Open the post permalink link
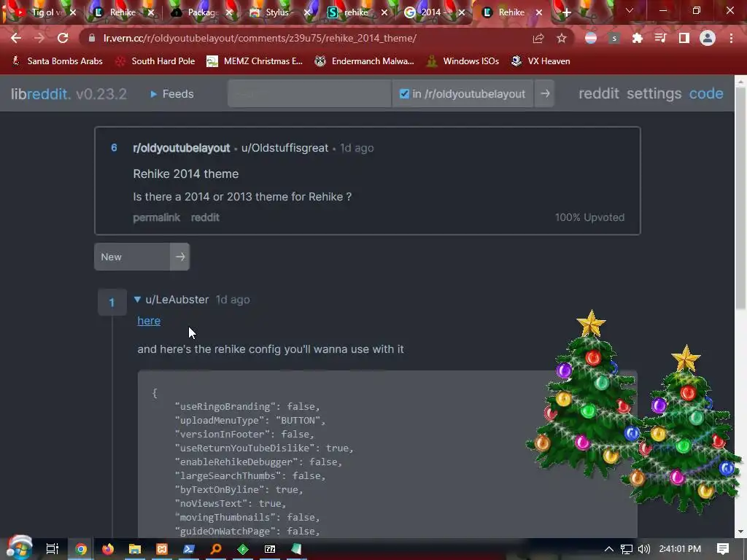Viewport: 747px width, 560px height. pyautogui.click(x=157, y=217)
